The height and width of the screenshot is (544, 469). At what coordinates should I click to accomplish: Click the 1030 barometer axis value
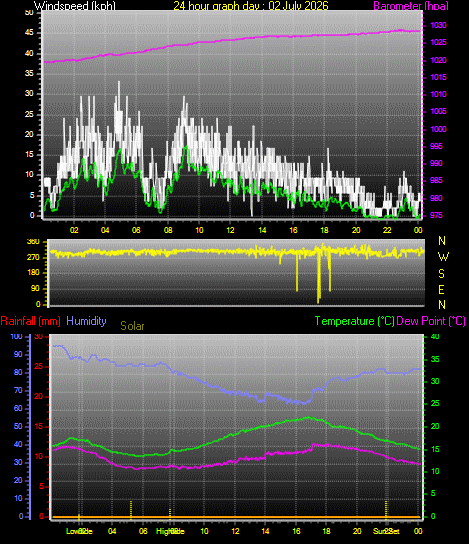[438, 25]
